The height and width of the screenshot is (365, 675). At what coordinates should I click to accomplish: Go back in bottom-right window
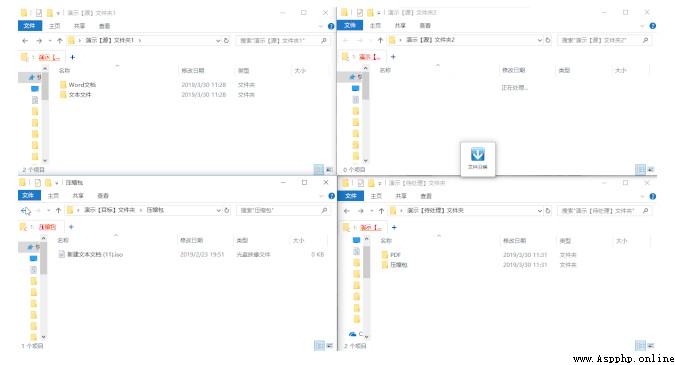click(347, 210)
